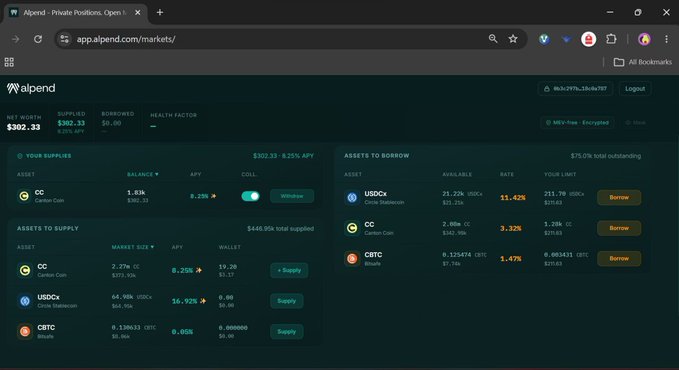Click the USDCx icon in Assets to Supply
The image size is (679, 370).
click(25, 301)
